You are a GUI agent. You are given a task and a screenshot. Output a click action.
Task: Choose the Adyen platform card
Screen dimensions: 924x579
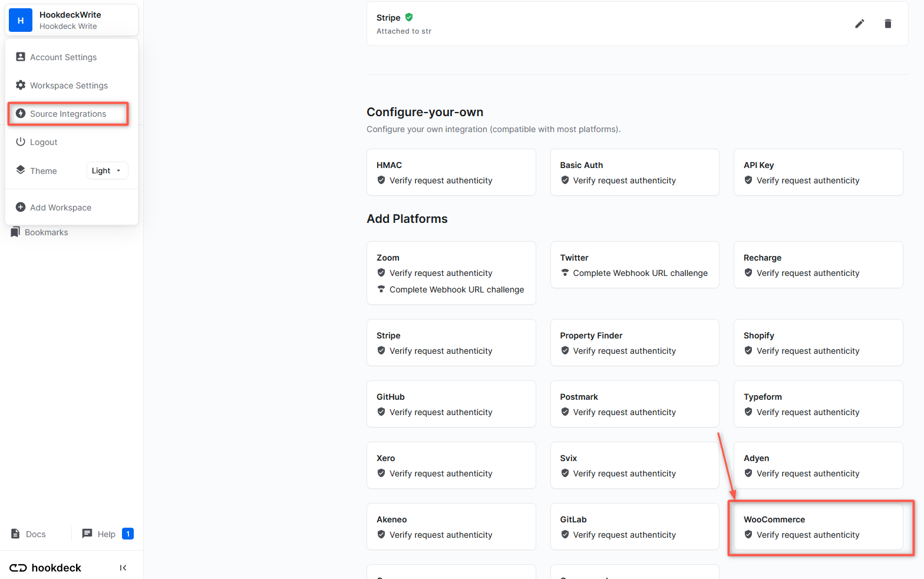pyautogui.click(x=819, y=465)
